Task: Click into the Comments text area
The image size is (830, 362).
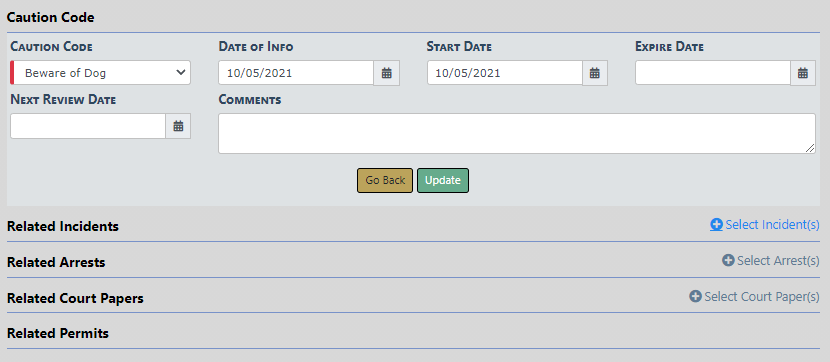Action: [517, 133]
